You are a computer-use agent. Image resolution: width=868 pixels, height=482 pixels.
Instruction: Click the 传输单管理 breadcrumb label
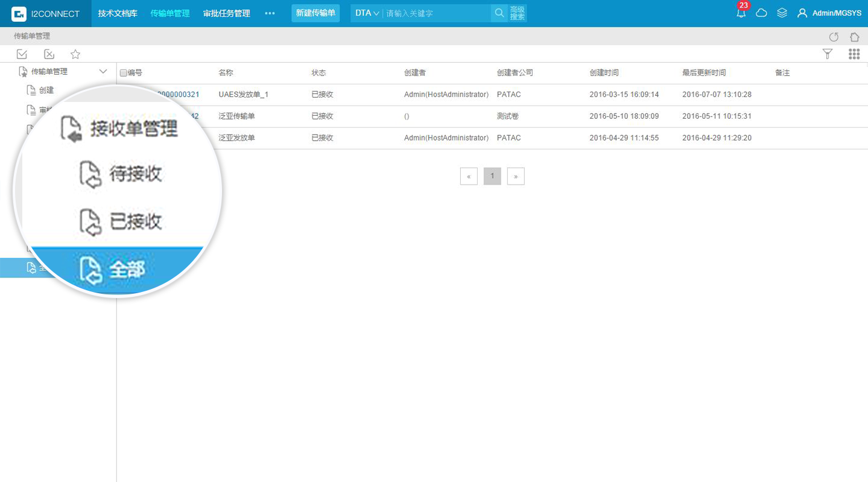(x=32, y=36)
